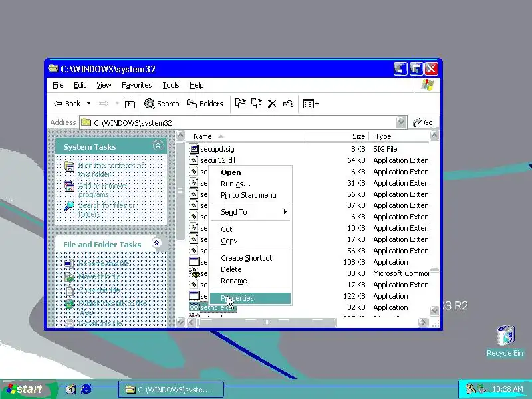532x399 pixels.
Task: Click Hide the contents of this folder
Action: (x=110, y=170)
